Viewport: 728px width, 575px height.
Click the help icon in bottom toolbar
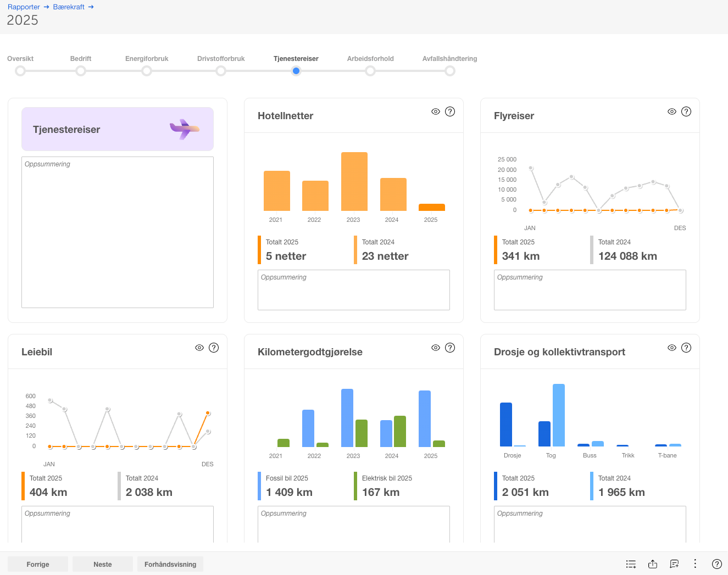tap(717, 564)
